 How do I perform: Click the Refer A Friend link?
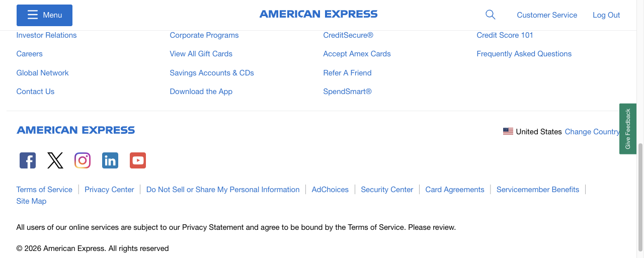click(347, 73)
